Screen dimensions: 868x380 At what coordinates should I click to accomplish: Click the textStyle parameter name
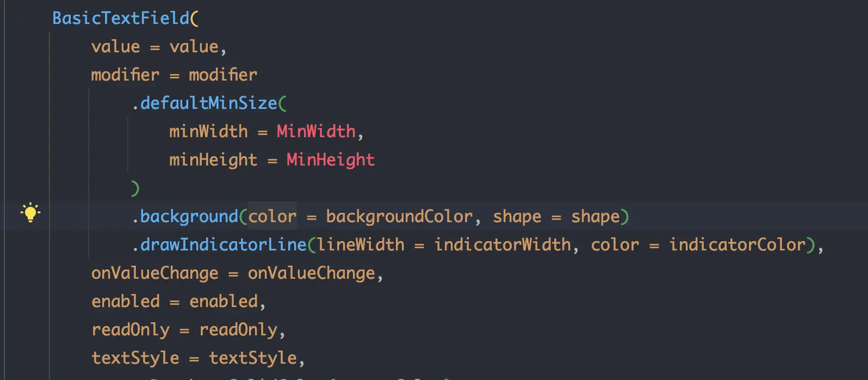pos(135,358)
